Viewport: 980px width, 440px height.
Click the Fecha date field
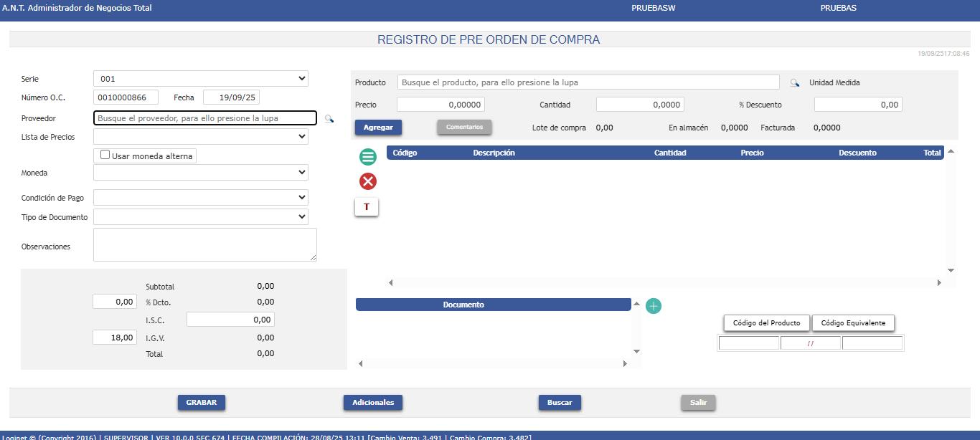click(x=231, y=97)
